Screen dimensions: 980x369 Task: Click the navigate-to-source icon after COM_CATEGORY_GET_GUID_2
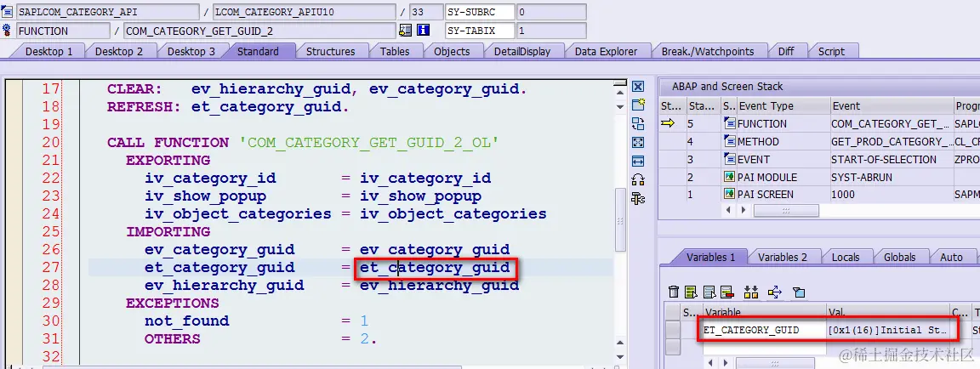(x=405, y=30)
